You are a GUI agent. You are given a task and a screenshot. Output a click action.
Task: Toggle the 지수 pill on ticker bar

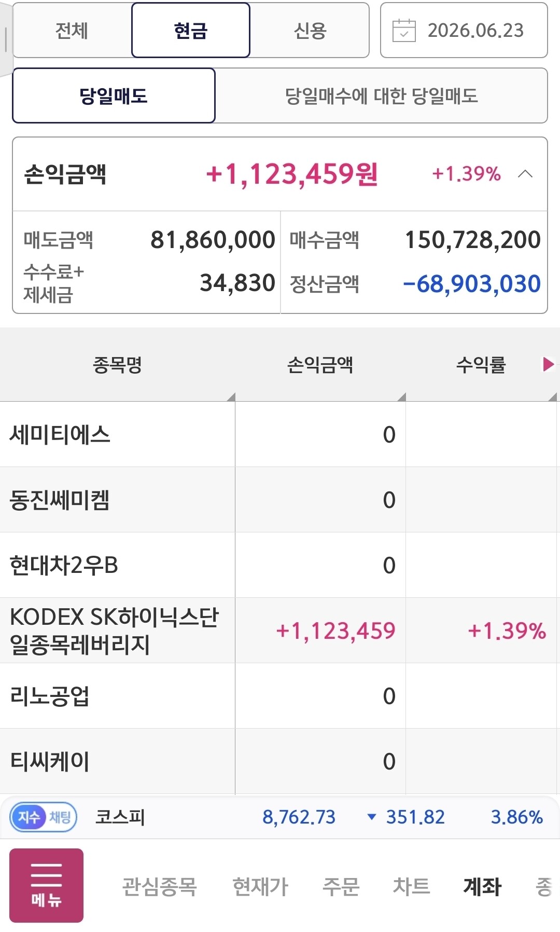(29, 817)
